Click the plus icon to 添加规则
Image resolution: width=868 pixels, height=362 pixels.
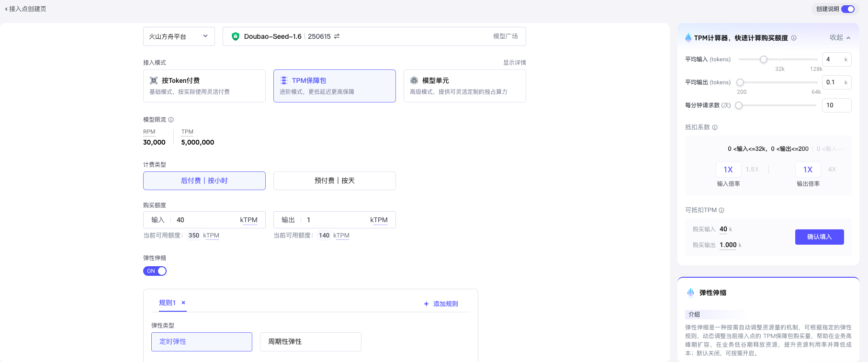tap(426, 304)
